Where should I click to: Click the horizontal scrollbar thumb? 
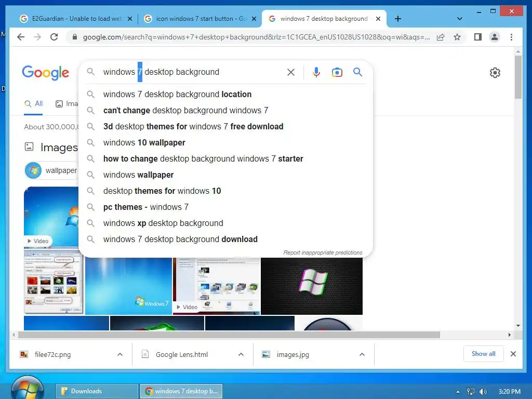[229, 335]
